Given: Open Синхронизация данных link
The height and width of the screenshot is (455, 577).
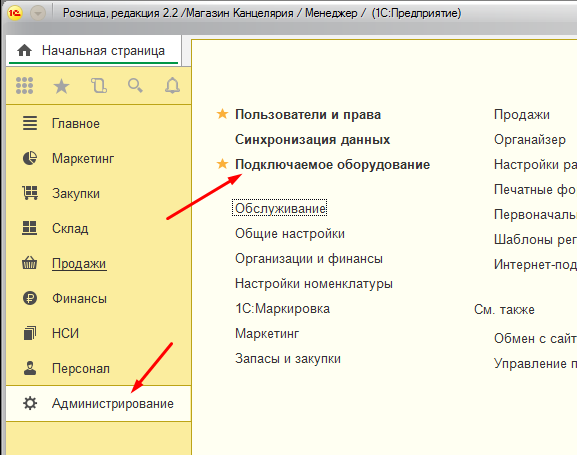Looking at the screenshot, I should point(312,140).
